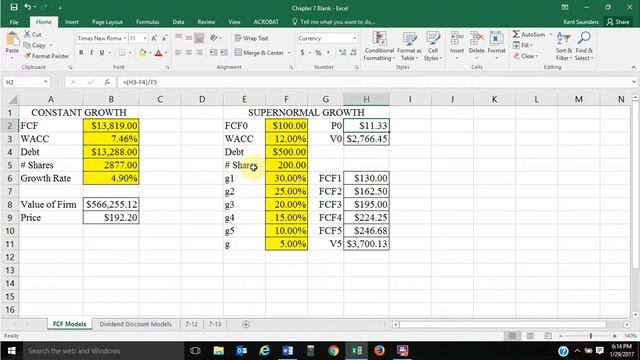
Task: Click the Undo arrow icon
Action: [x=28, y=7]
